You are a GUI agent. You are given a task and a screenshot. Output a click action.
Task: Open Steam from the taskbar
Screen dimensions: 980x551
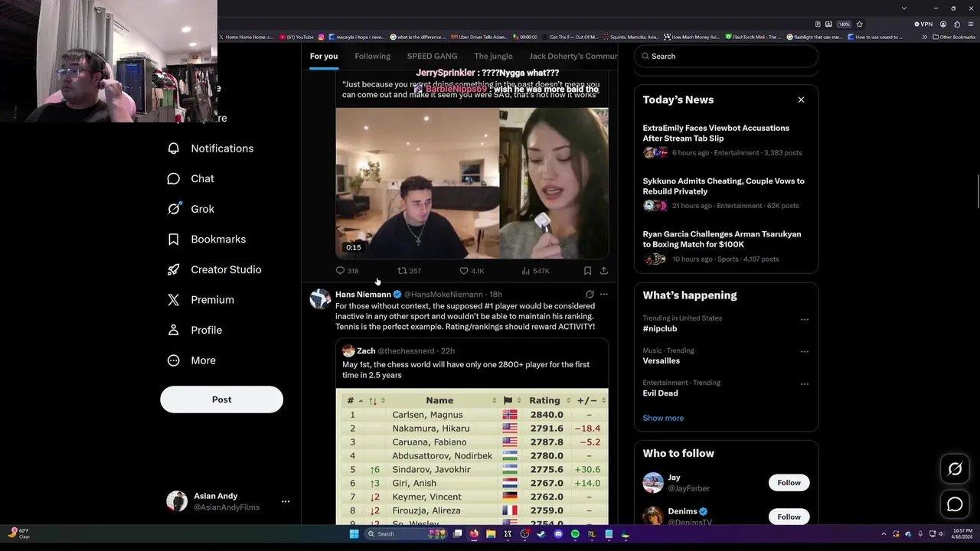click(x=541, y=534)
